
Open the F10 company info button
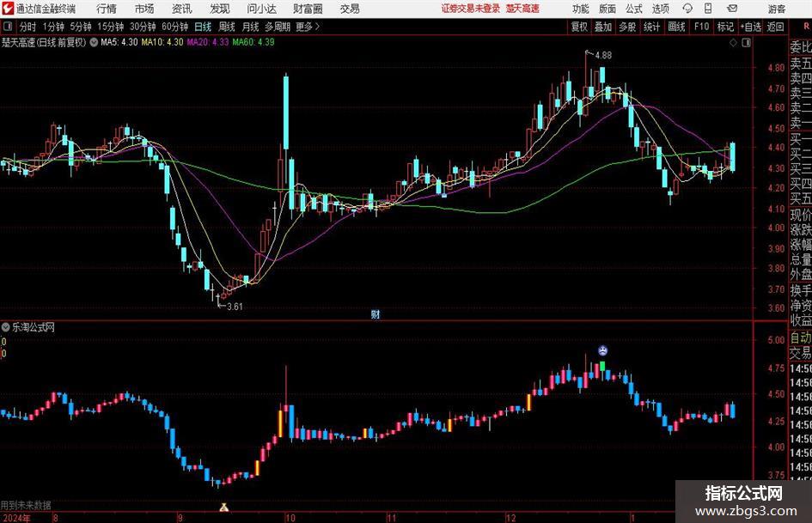(x=702, y=27)
